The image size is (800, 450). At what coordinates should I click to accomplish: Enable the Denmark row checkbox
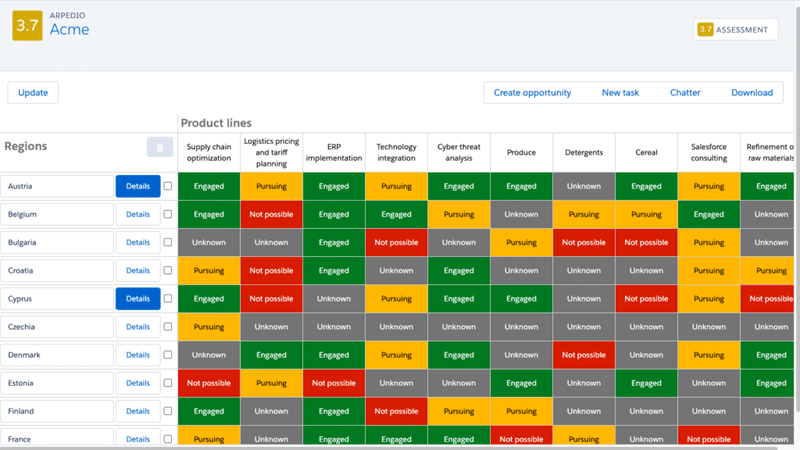tap(168, 354)
